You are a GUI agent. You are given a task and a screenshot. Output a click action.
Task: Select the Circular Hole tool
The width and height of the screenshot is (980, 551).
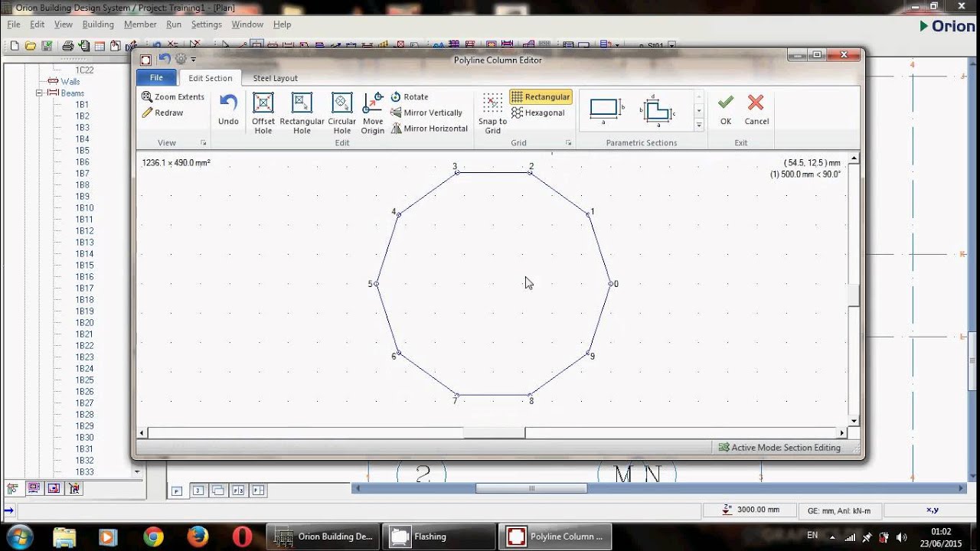341,113
